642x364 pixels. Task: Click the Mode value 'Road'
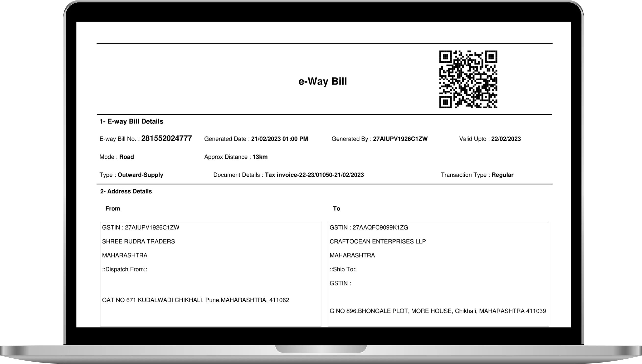pyautogui.click(x=126, y=157)
